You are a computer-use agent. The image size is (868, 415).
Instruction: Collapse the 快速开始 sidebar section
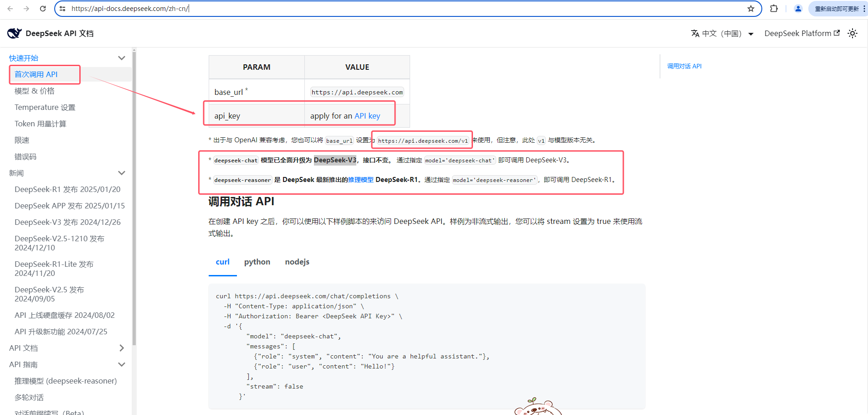point(121,58)
